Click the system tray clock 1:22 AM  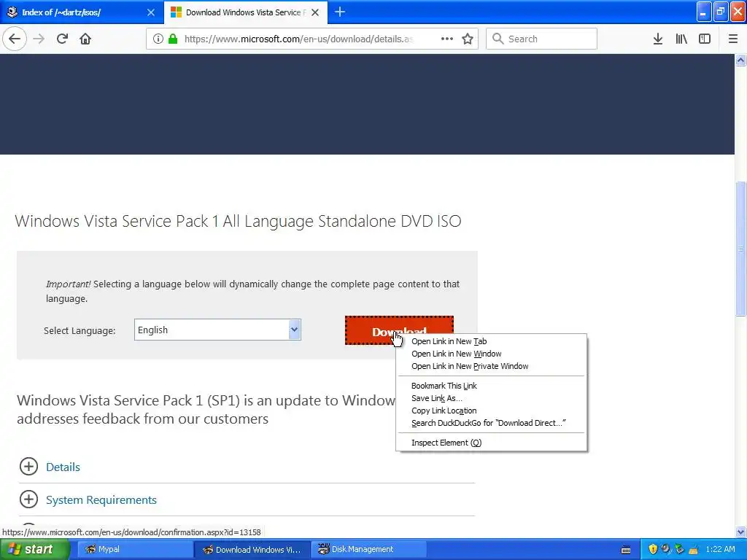(x=720, y=549)
